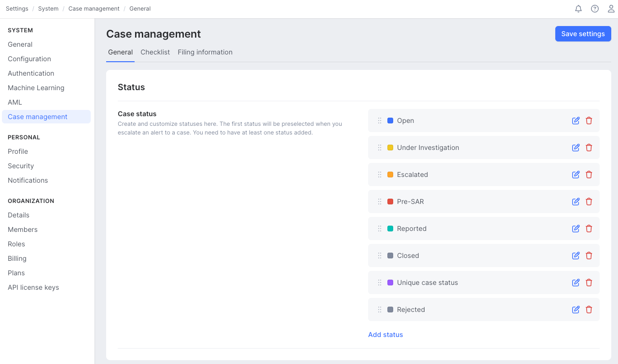
Task: Open the user account icon
Action: pyautogui.click(x=611, y=9)
